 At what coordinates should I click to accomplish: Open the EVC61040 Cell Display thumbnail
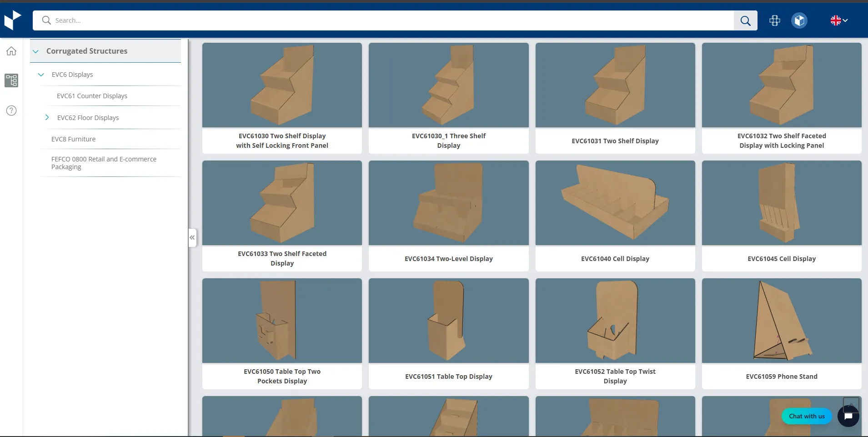point(615,203)
